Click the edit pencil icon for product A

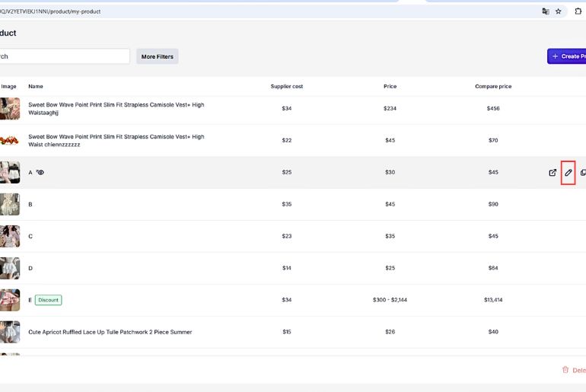click(568, 173)
